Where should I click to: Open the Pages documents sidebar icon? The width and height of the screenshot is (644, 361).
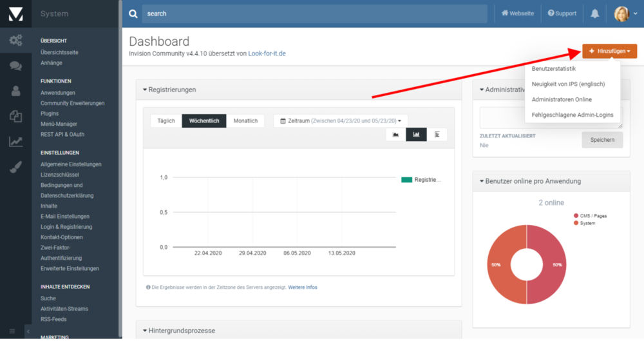15,117
